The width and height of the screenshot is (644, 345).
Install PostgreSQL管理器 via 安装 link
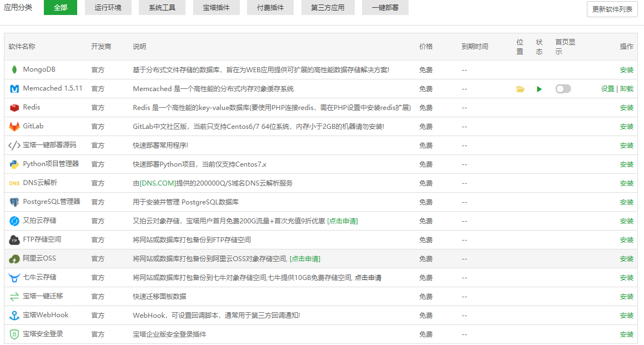click(627, 202)
